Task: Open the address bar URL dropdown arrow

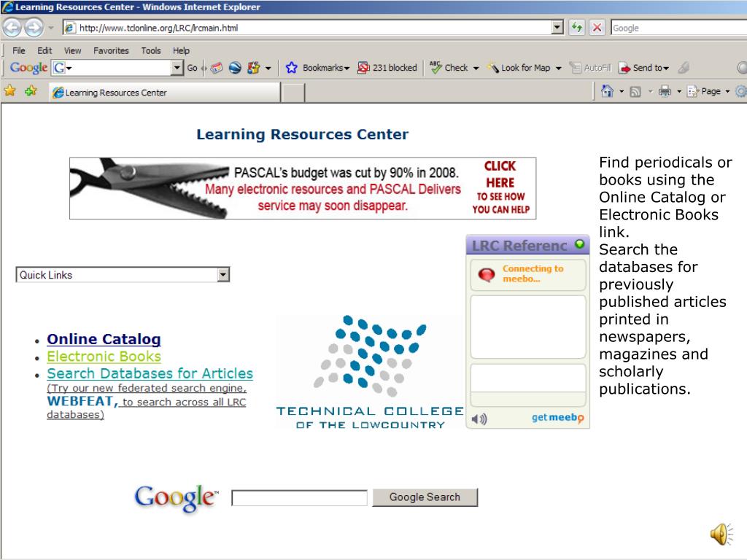Action: (557, 28)
